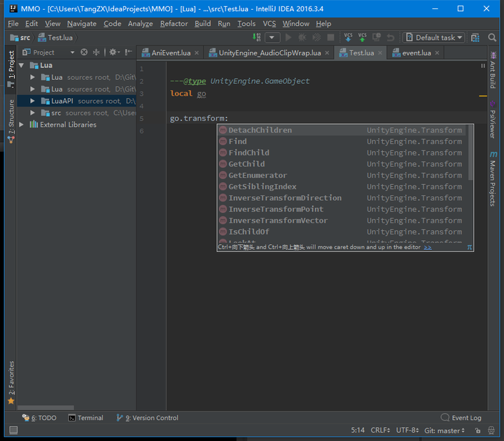The width and height of the screenshot is (504, 441).
Task: Click the VCS Commit Changes icon
Action: 362,37
